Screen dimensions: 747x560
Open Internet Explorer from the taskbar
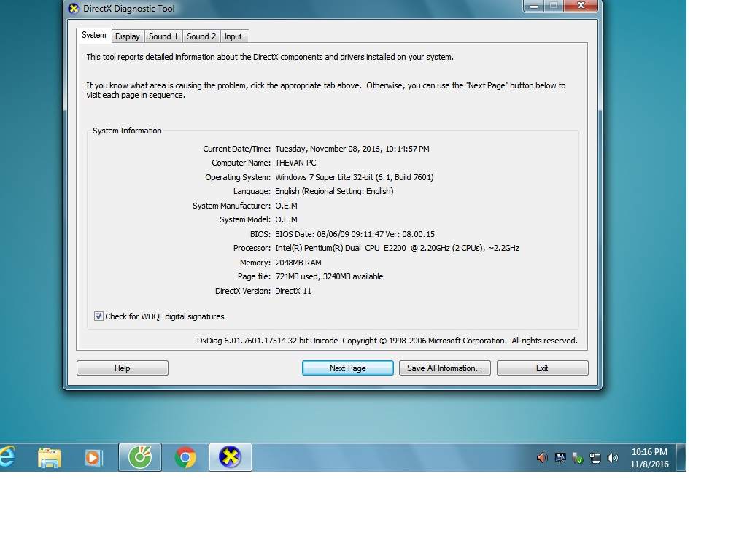pyautogui.click(x=7, y=457)
